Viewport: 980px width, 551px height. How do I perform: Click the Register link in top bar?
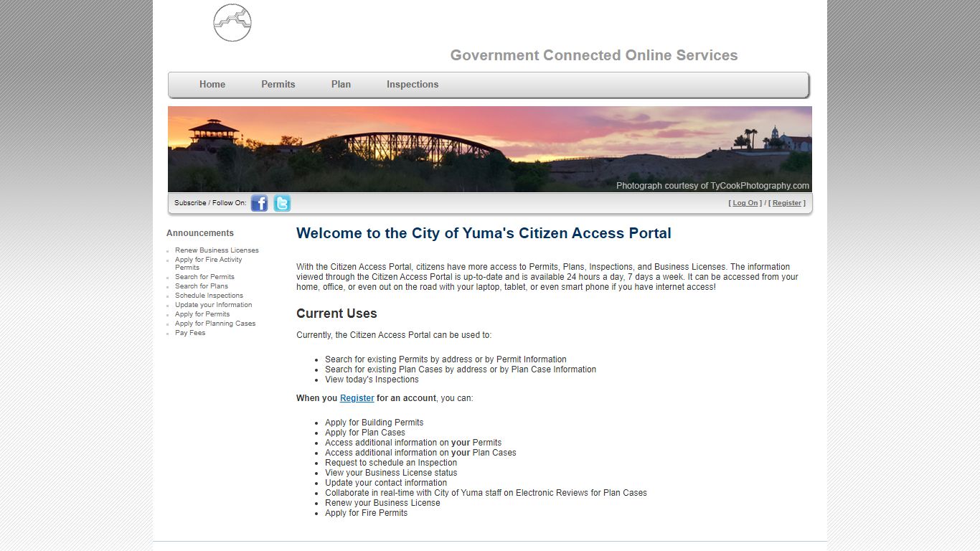coord(787,203)
